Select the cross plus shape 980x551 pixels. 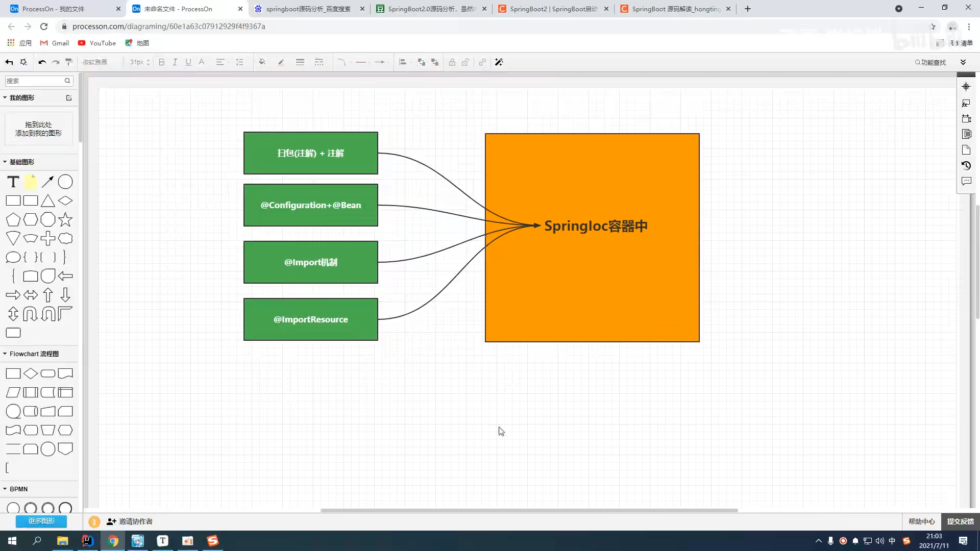click(48, 238)
